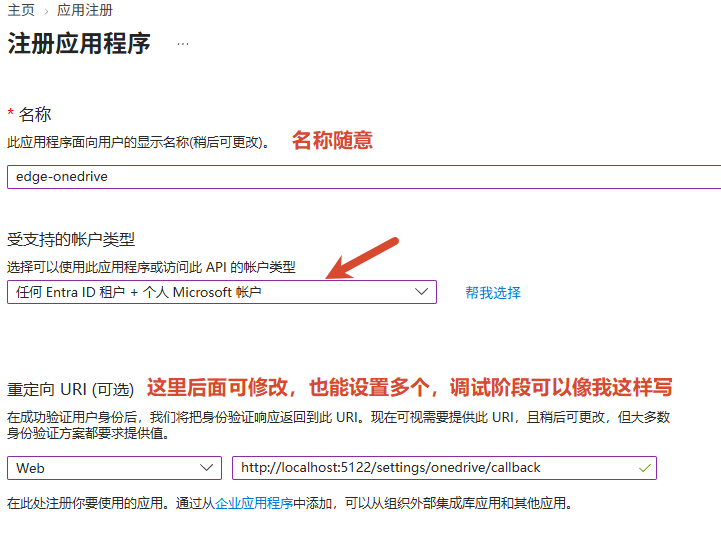Expand account type dropdown chevron arrow
The width and height of the screenshot is (721, 537).
tap(421, 292)
